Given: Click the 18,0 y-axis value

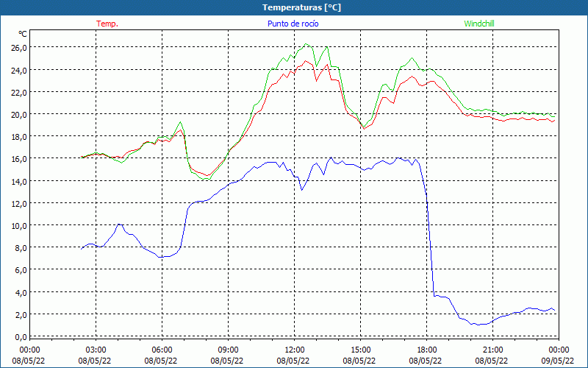Looking at the screenshot, I should (18, 137).
